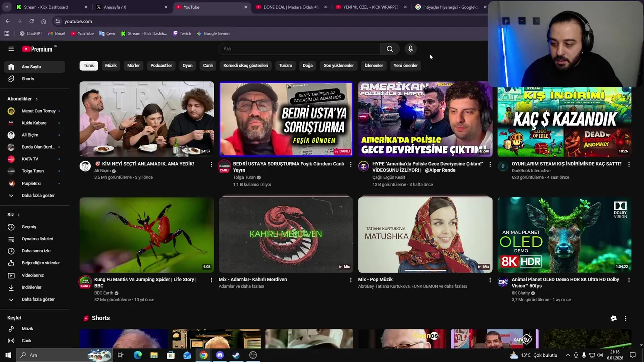Image resolution: width=644 pixels, height=362 pixels.
Task: Open MATUSHKA Pop Müzik mix thumbnail
Action: tap(425, 235)
